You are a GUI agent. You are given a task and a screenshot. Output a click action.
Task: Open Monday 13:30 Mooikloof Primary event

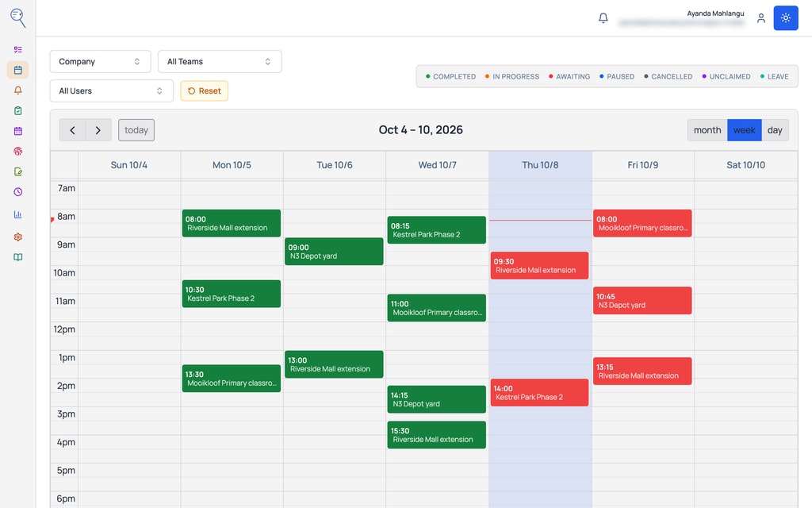coord(231,379)
